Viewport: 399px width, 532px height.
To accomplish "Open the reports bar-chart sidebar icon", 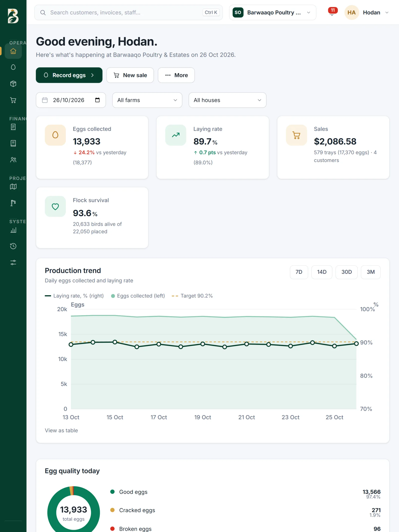I will 13,230.
